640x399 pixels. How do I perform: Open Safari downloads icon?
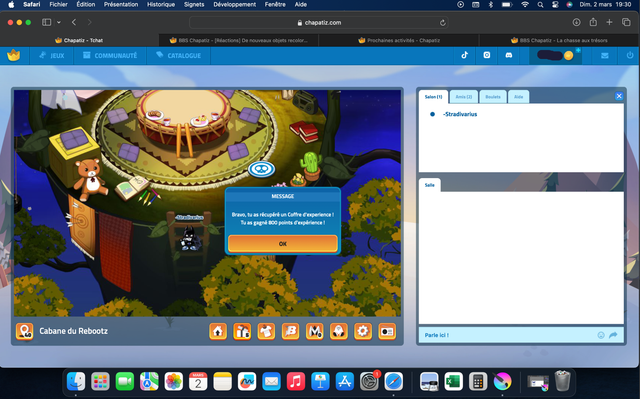[x=576, y=22]
